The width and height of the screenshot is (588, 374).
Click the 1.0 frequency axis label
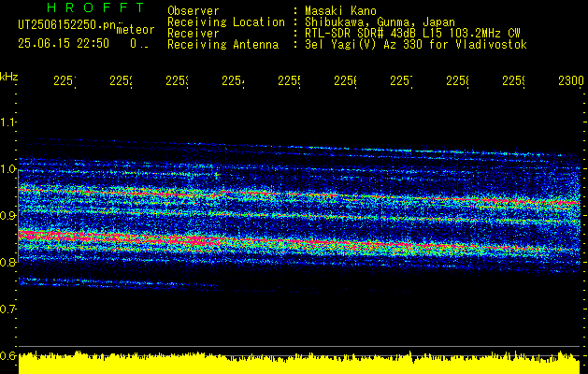[x=7, y=169]
